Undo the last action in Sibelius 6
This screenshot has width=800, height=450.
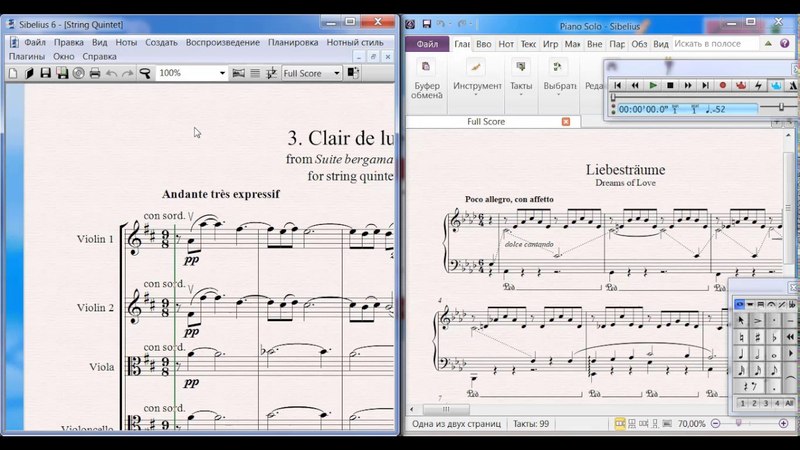111,73
